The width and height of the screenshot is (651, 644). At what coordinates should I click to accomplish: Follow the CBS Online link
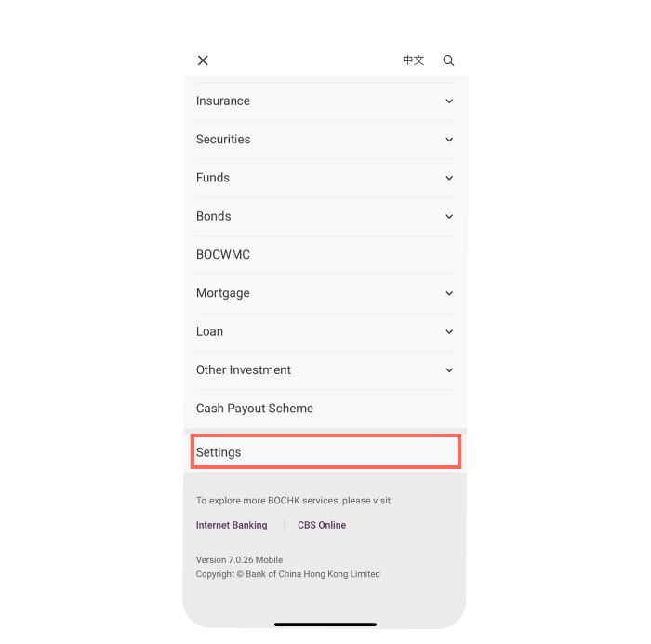[x=322, y=525]
